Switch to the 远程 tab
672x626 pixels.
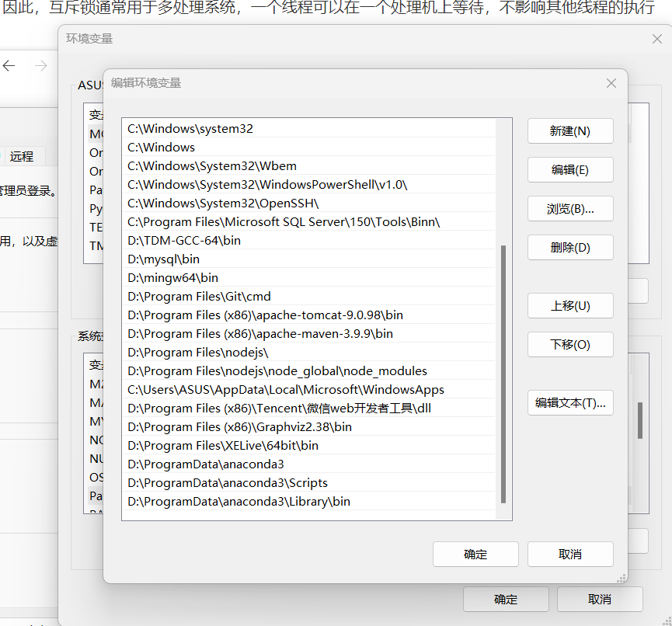pyautogui.click(x=22, y=156)
